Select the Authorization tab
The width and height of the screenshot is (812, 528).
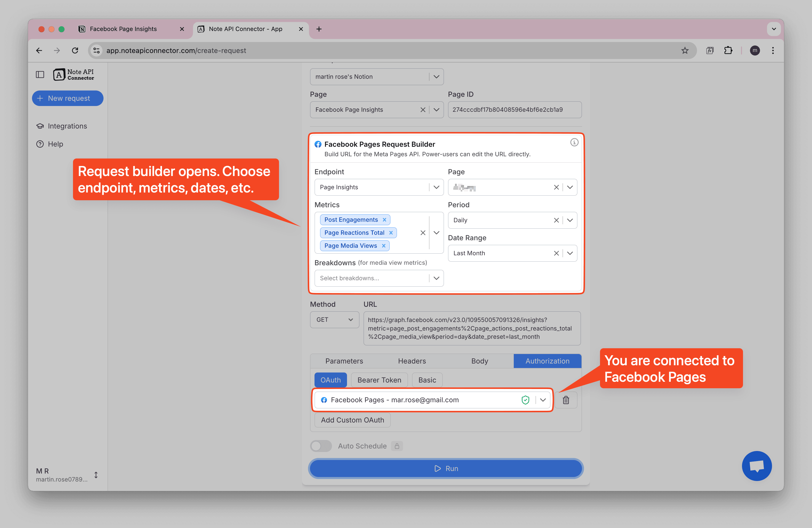547,361
